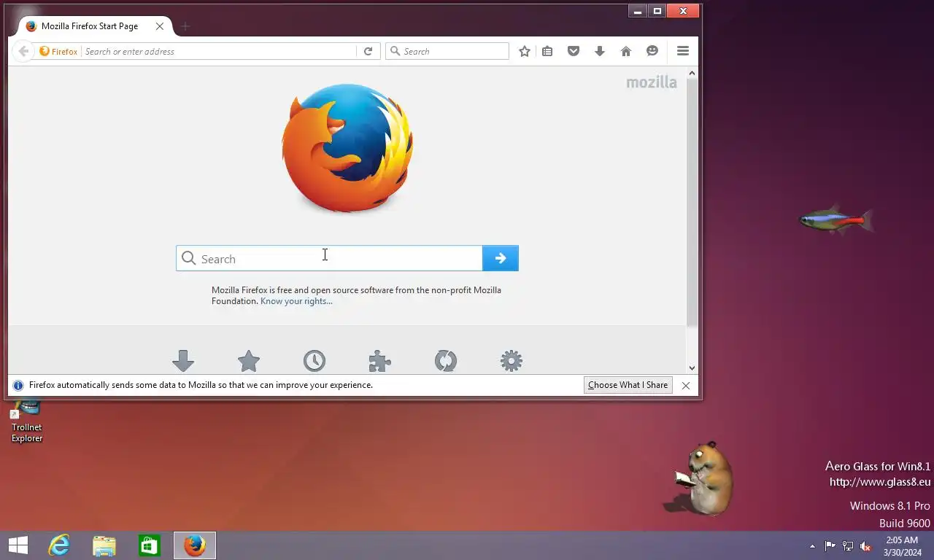The width and height of the screenshot is (934, 560).
Task: Click the start page Search field
Action: coord(329,258)
